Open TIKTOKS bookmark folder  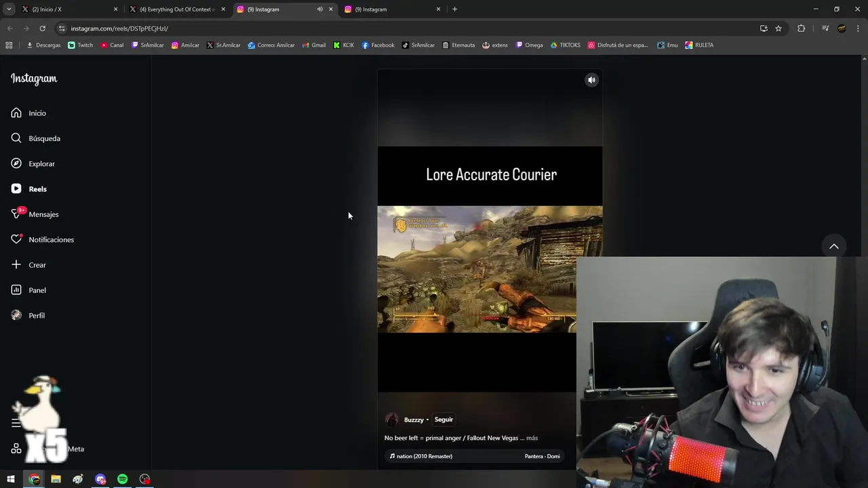coord(565,45)
